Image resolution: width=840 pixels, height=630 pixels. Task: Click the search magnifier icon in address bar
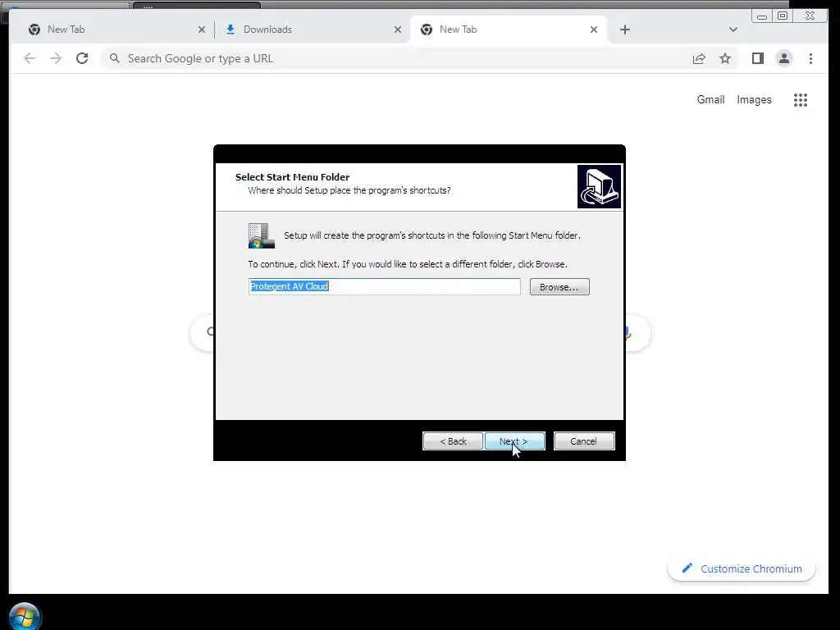[114, 58]
